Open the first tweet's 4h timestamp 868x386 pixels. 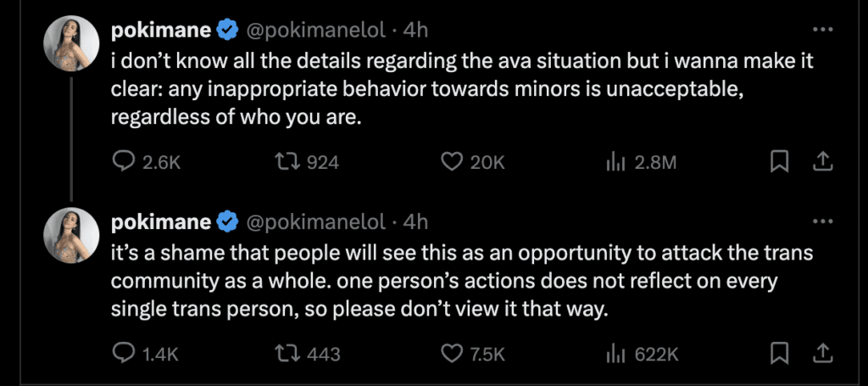click(x=415, y=31)
